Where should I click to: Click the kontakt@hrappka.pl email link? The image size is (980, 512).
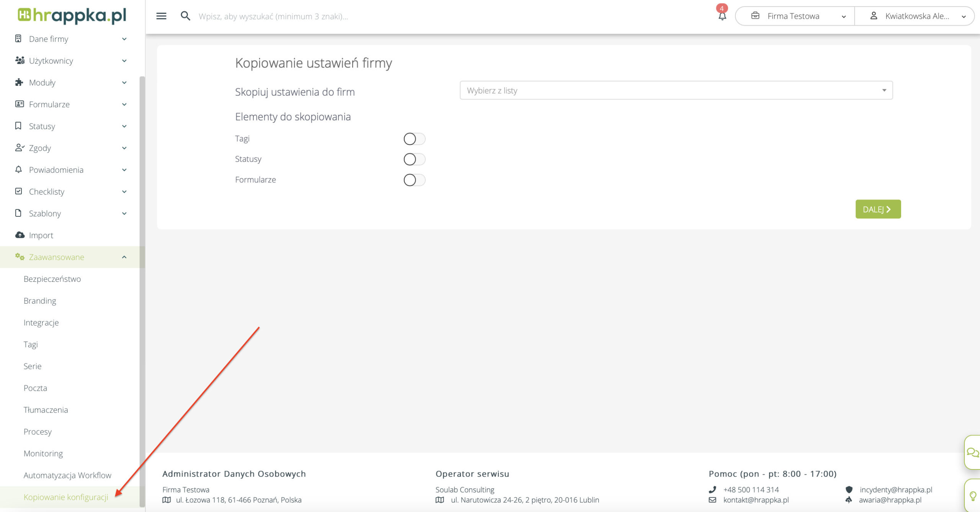(756, 500)
